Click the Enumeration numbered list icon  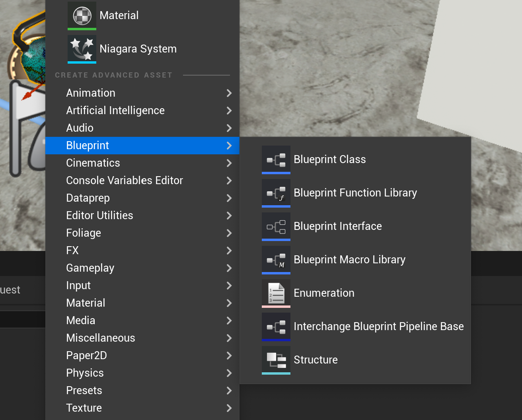coord(276,293)
